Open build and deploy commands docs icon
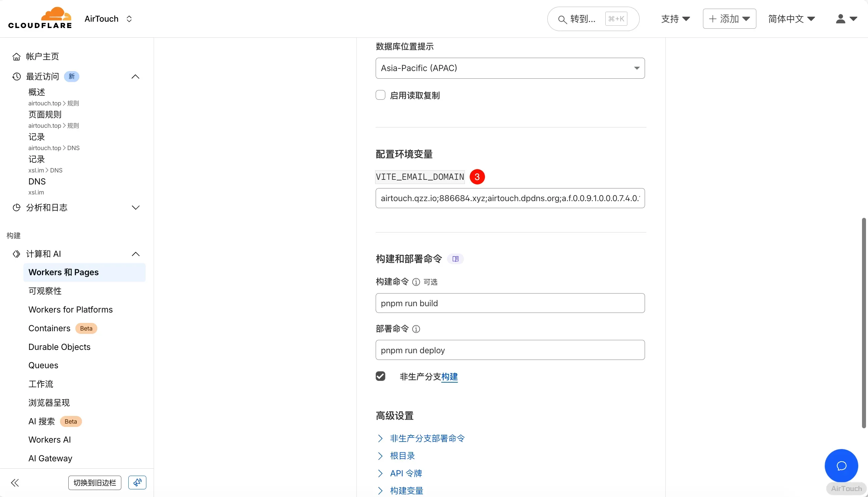868x497 pixels. (455, 259)
